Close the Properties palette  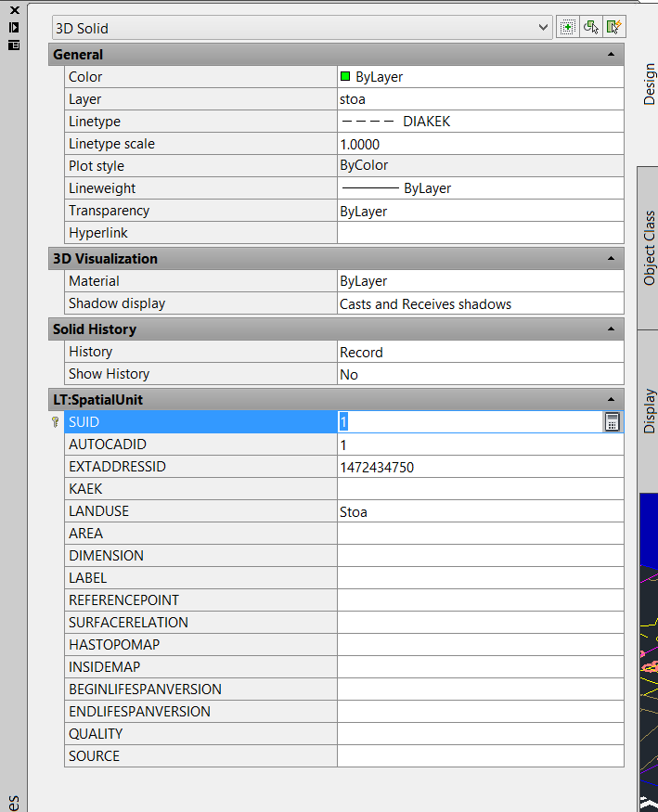15,10
